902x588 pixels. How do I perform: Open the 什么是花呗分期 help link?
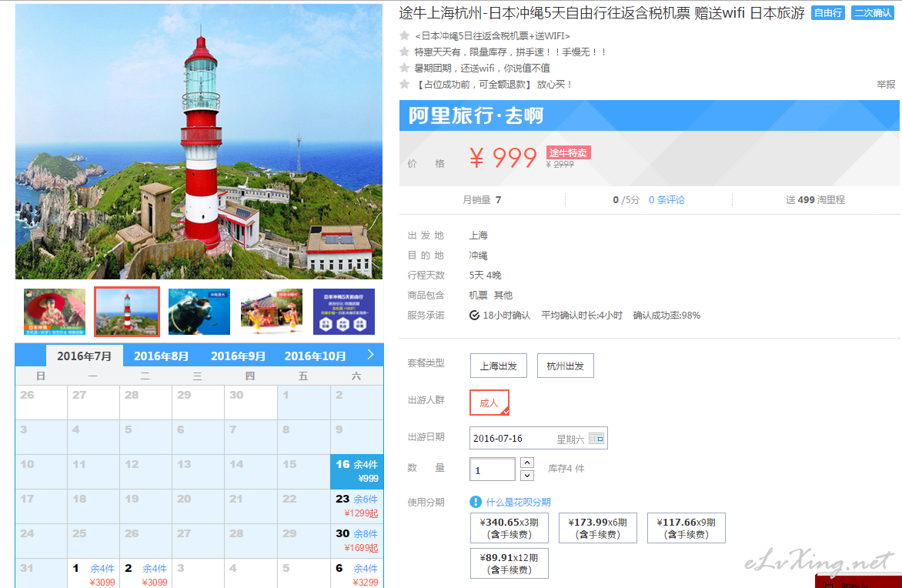518,503
